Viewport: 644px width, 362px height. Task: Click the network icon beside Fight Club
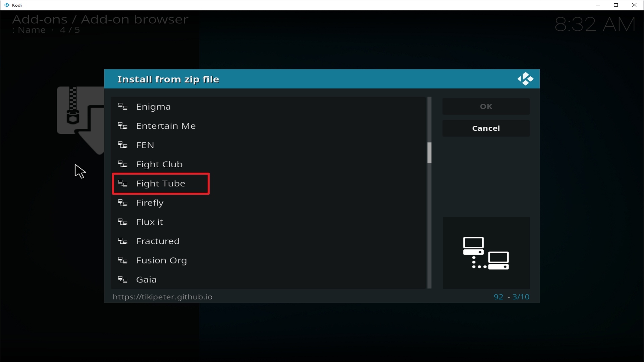coord(123,164)
